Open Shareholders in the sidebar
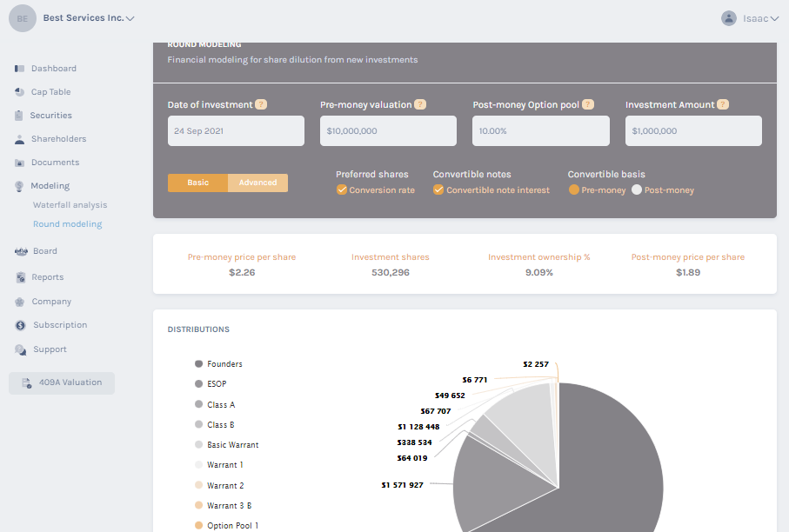Screen dimensions: 789x532 coord(59,139)
